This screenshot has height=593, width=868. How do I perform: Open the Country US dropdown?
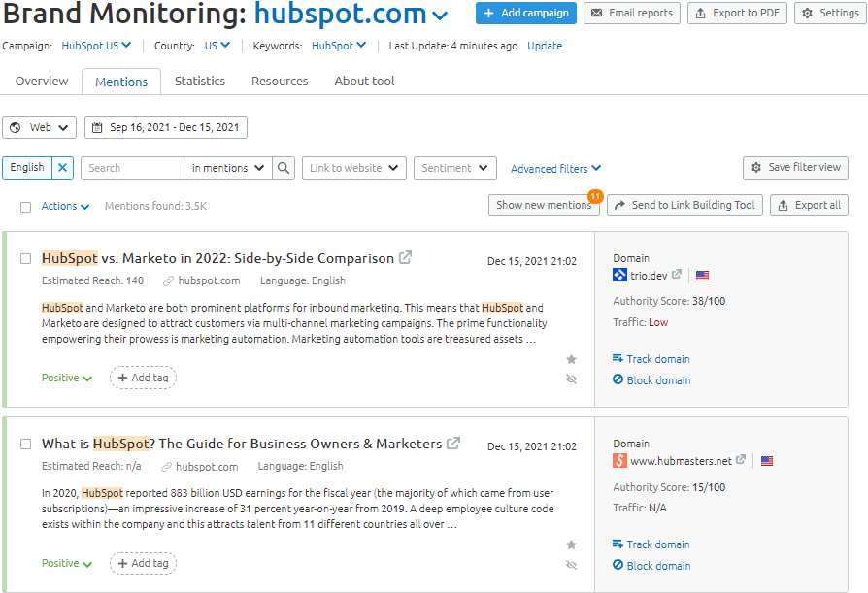tap(217, 46)
